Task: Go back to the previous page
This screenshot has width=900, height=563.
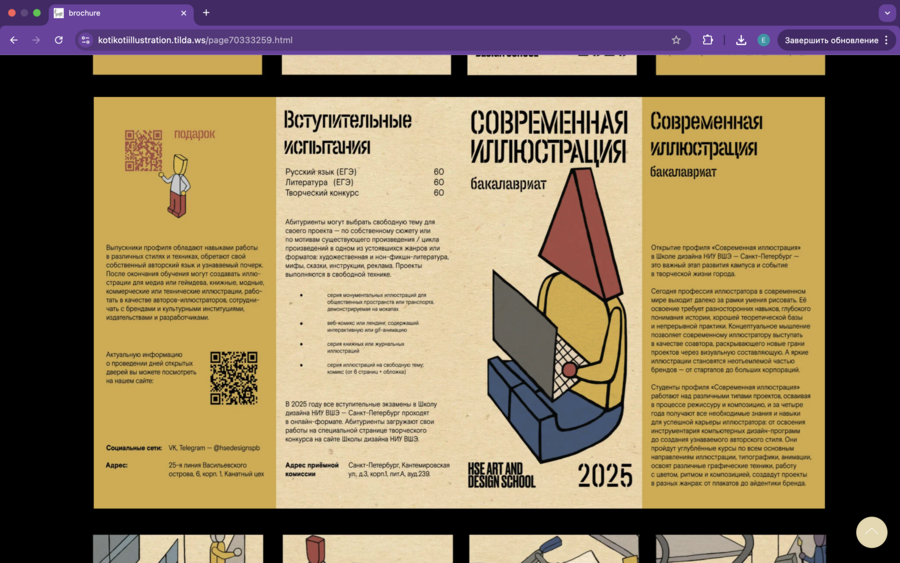Action: click(x=14, y=40)
